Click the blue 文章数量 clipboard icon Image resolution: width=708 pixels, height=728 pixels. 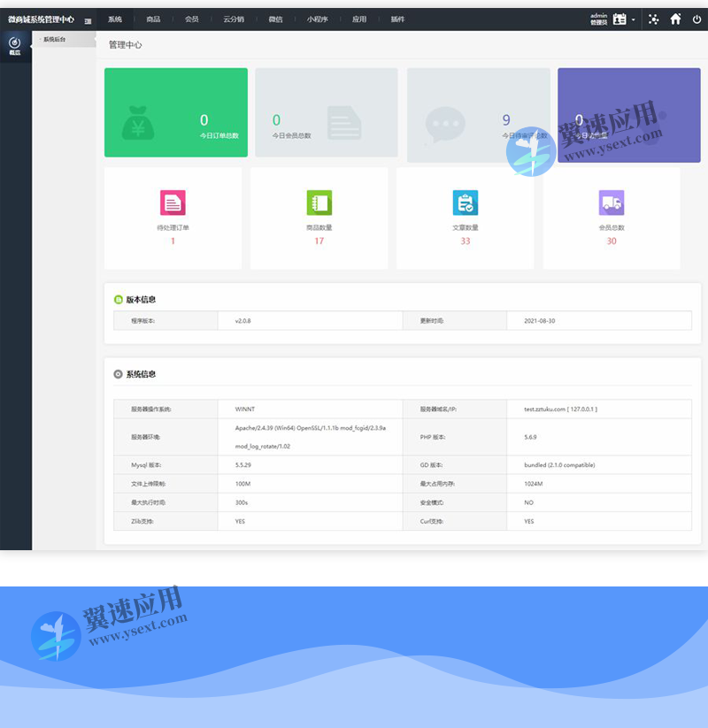(x=466, y=203)
